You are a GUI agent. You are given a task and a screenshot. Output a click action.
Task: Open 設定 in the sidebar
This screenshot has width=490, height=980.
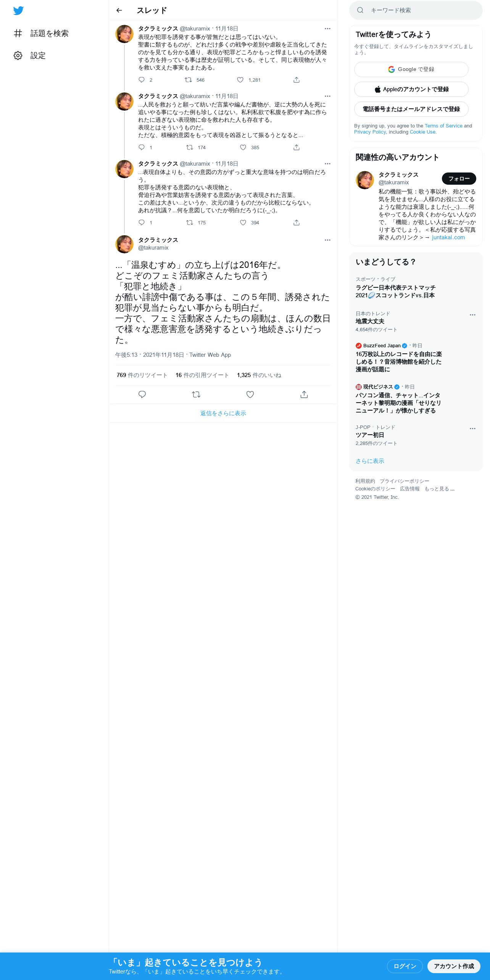click(30, 56)
